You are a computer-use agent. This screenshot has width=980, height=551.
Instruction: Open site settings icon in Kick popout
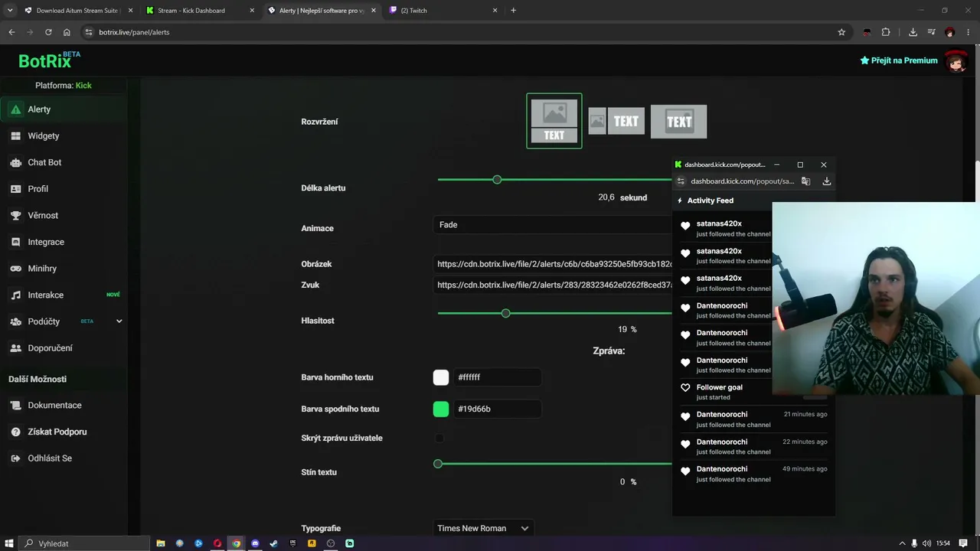click(681, 181)
